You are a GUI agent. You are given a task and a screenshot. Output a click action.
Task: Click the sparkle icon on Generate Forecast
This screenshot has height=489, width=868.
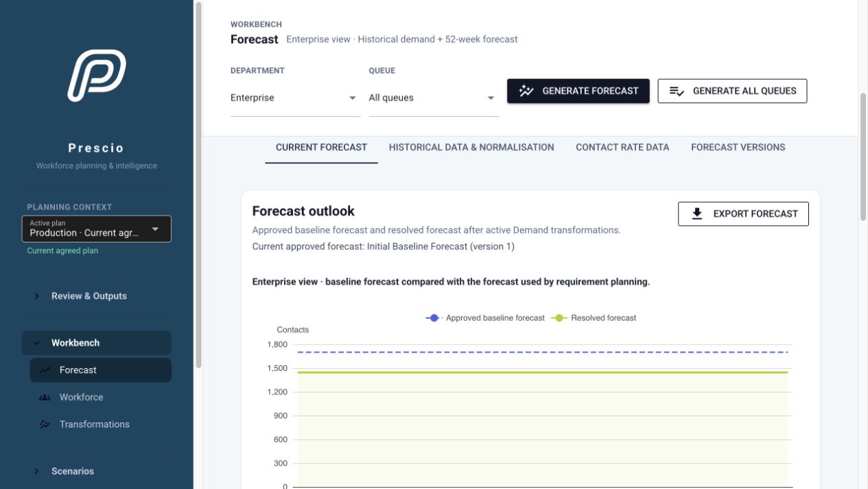click(526, 91)
